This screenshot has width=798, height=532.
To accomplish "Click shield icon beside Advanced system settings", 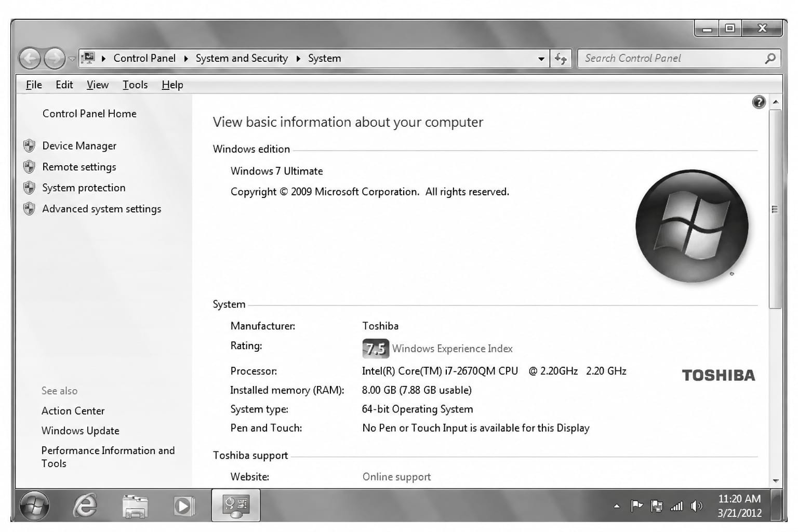I will (29, 209).
